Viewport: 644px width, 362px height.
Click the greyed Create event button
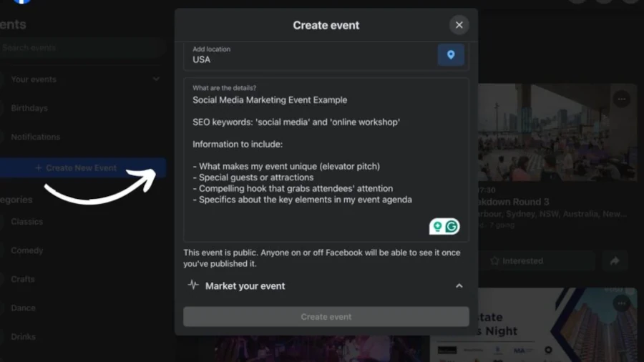click(x=326, y=317)
